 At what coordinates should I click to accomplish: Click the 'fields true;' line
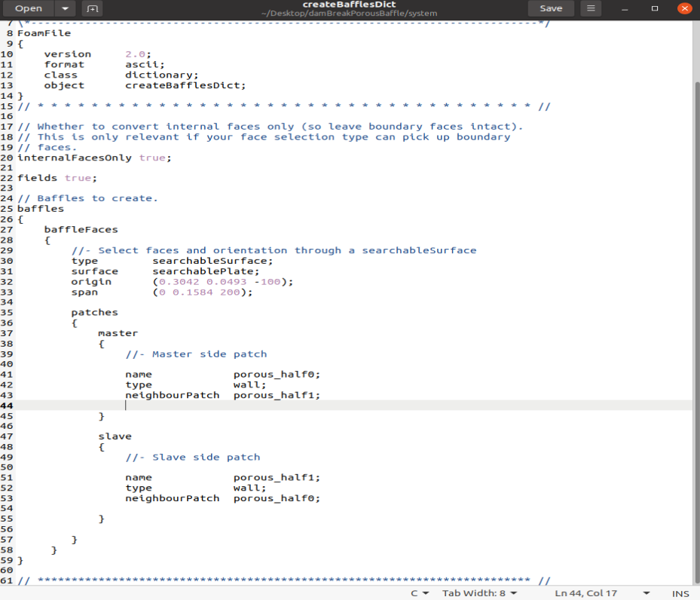pyautogui.click(x=57, y=178)
